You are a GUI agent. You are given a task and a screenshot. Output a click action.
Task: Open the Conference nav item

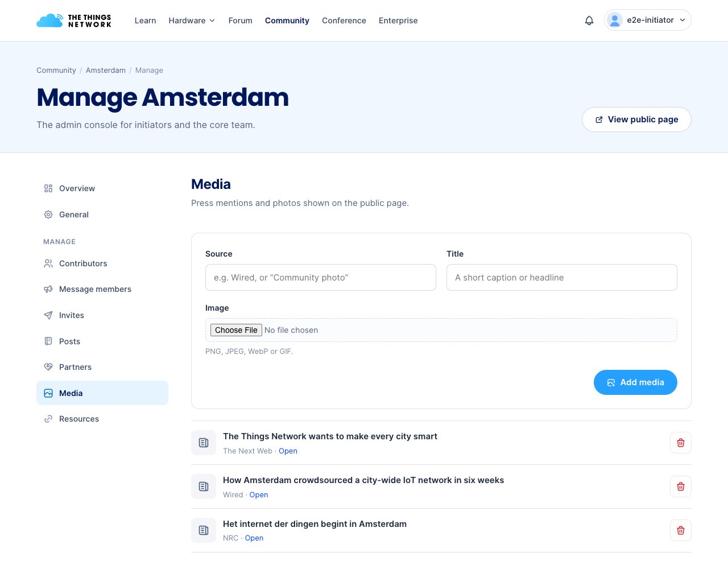344,20
